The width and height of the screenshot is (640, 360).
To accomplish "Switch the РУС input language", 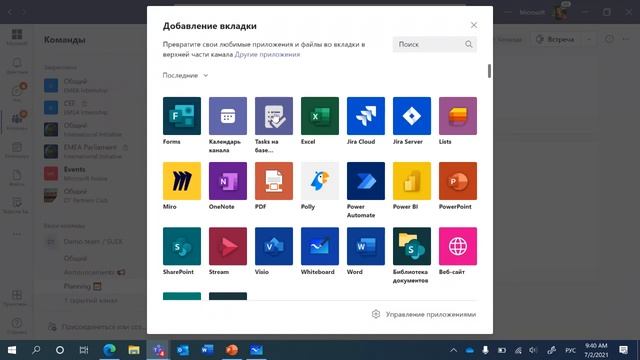I will click(570, 350).
